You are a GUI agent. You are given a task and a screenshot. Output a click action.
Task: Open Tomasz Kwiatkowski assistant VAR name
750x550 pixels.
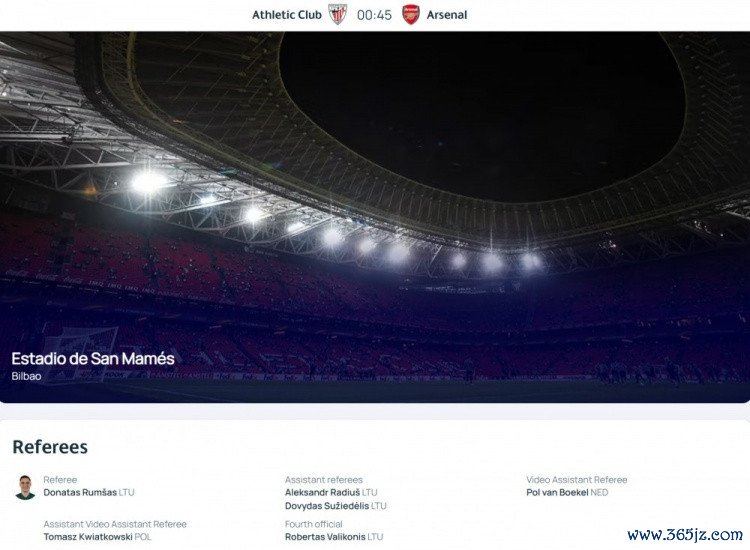(88, 537)
